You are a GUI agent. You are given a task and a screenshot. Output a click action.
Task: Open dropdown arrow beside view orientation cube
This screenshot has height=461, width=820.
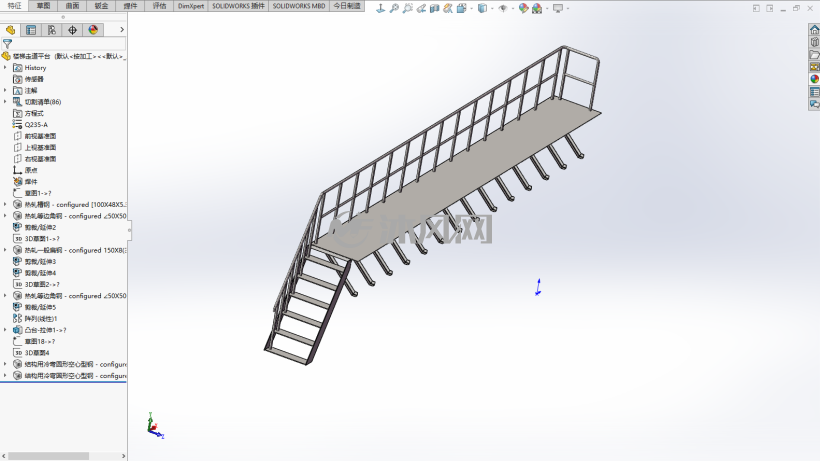click(471, 8)
